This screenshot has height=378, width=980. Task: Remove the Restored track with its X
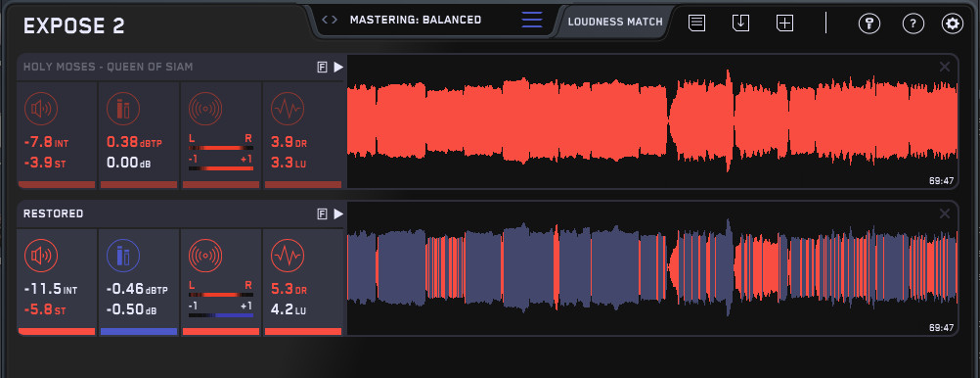point(945,214)
